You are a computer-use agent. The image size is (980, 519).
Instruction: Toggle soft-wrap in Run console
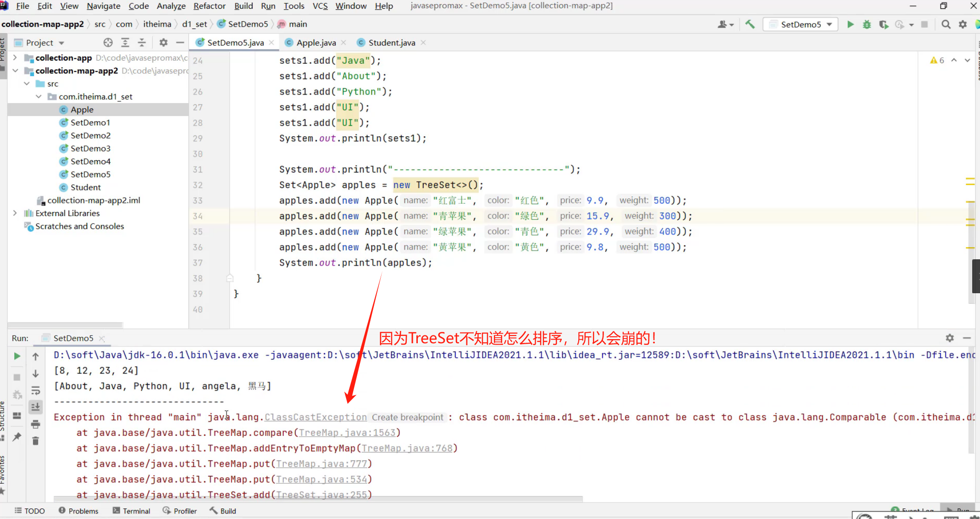point(35,391)
